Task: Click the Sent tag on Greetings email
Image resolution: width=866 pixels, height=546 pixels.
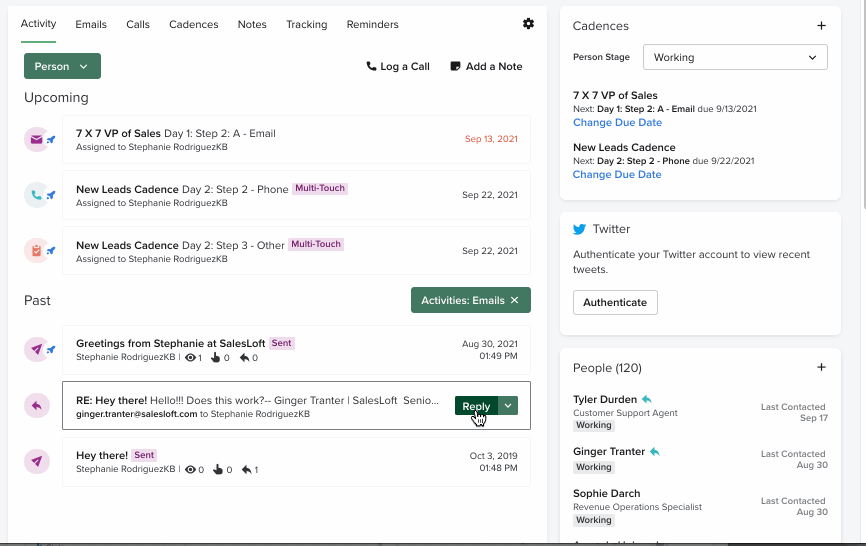Action: click(281, 343)
